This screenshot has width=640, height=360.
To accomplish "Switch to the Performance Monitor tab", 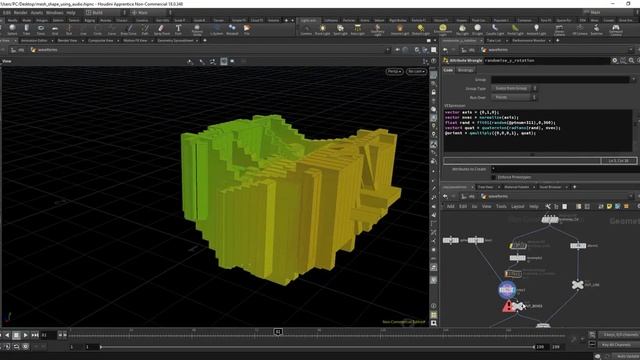I will point(529,40).
